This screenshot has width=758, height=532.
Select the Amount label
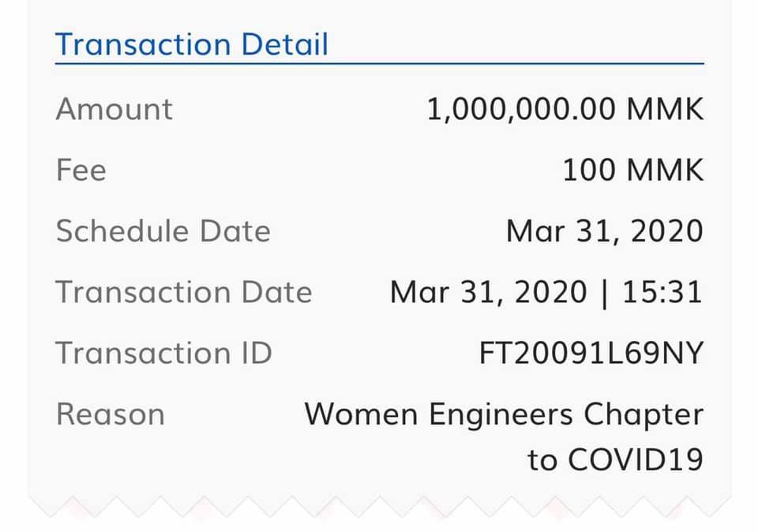click(114, 109)
